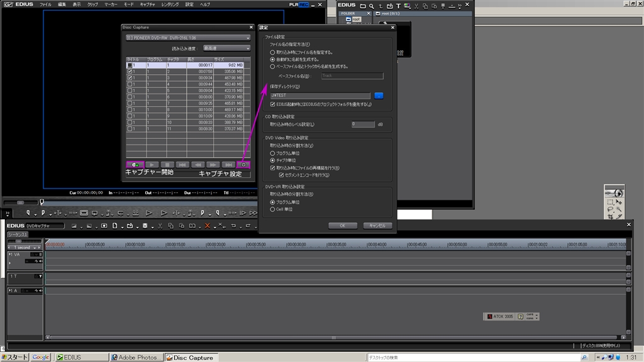The height and width of the screenshot is (362, 644).
Task: Select DVD Video プログラム単位 radio option
Action: pyautogui.click(x=272, y=153)
